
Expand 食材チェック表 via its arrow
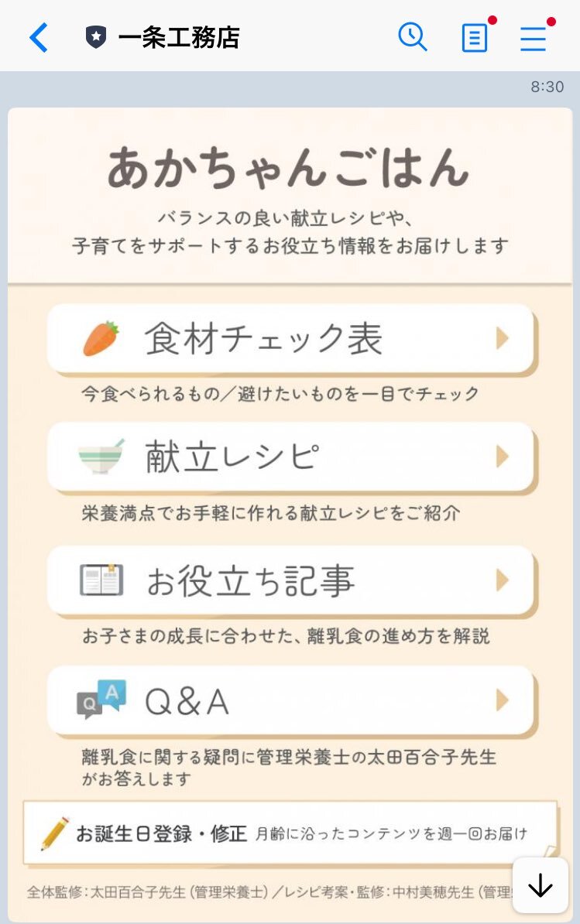pyautogui.click(x=503, y=338)
